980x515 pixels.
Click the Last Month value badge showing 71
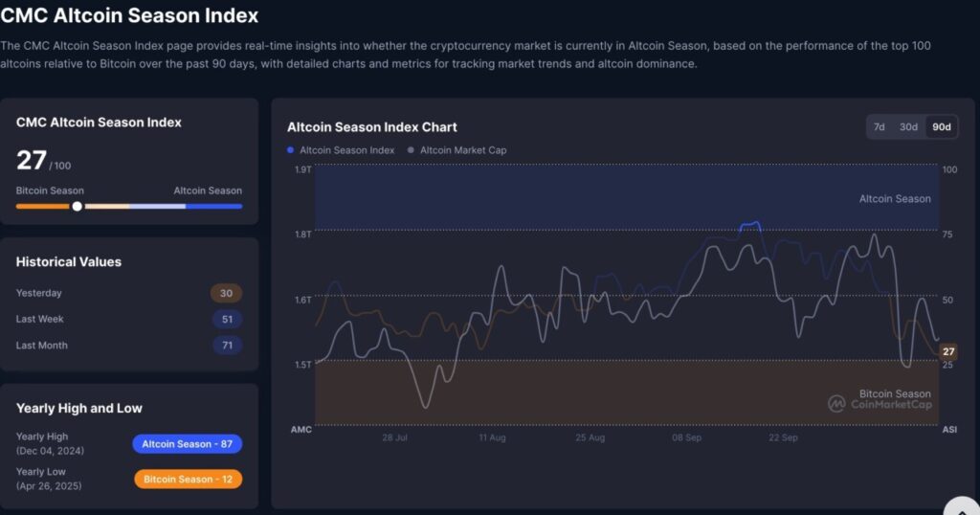point(227,346)
